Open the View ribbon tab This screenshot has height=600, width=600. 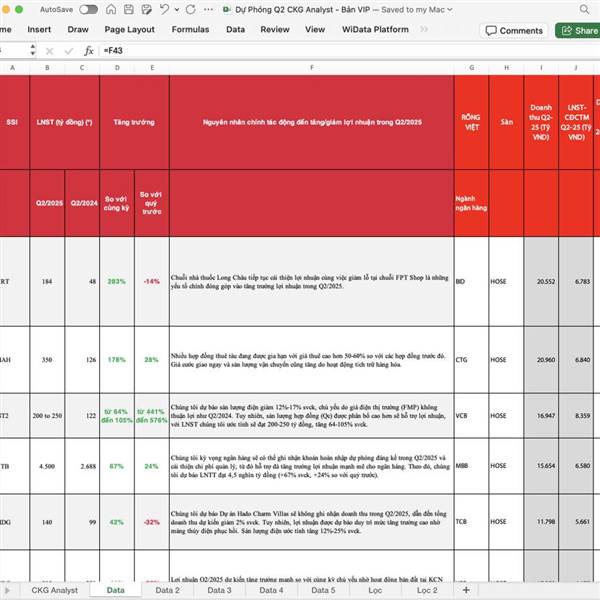[x=315, y=29]
